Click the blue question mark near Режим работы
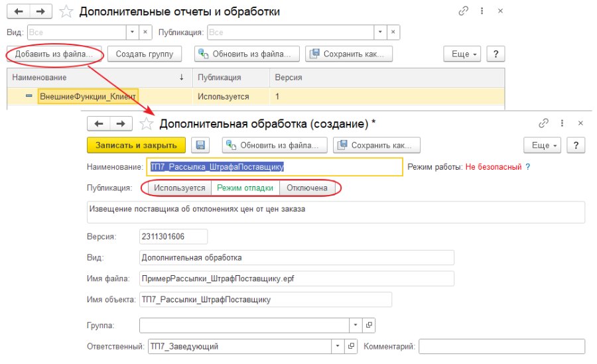This screenshot has height=364, width=597. click(528, 167)
